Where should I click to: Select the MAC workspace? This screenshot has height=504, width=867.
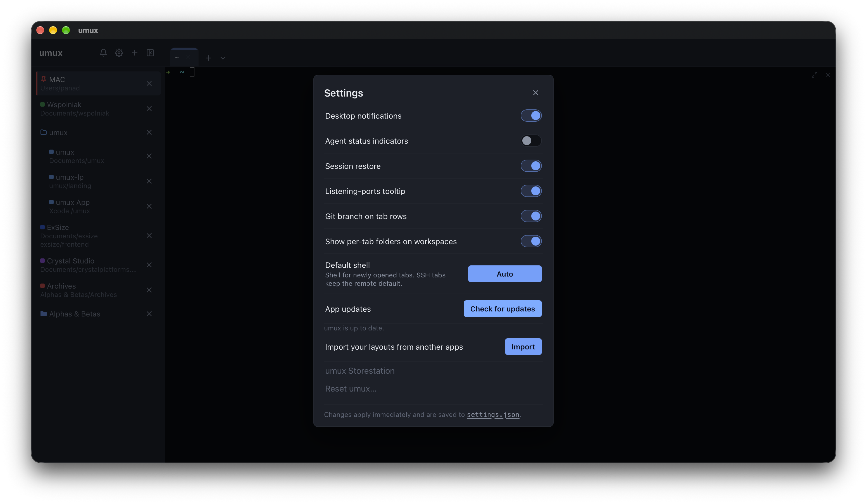click(98, 83)
